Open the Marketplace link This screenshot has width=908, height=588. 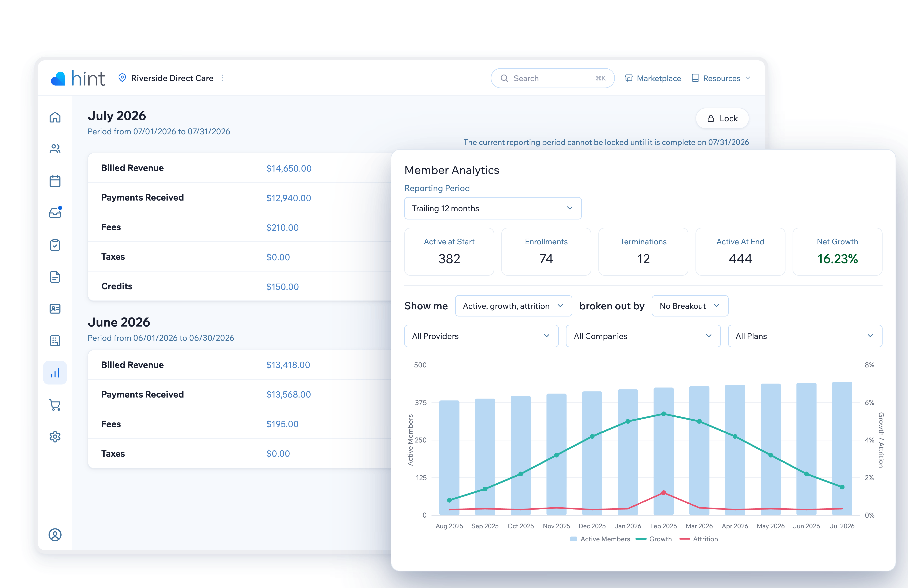[653, 78]
